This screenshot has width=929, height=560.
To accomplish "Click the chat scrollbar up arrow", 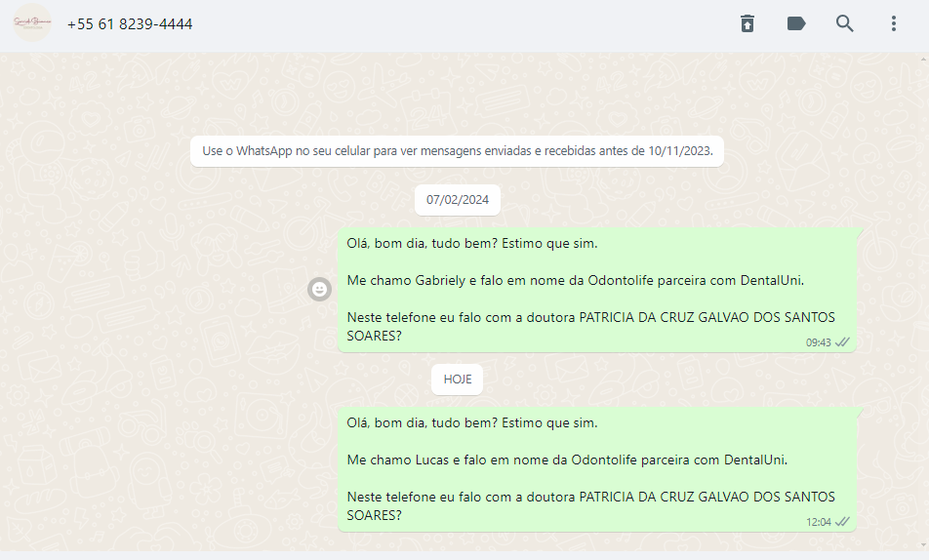I will 924,60.
